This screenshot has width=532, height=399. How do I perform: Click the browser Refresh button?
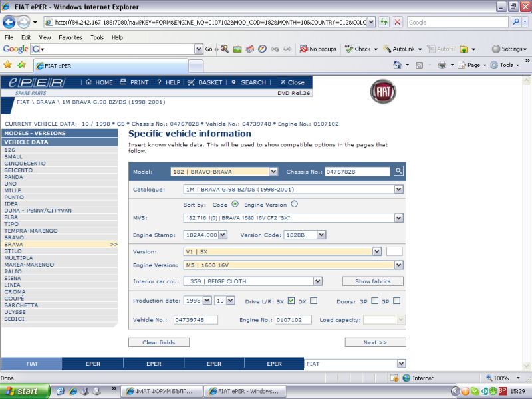[x=384, y=22]
